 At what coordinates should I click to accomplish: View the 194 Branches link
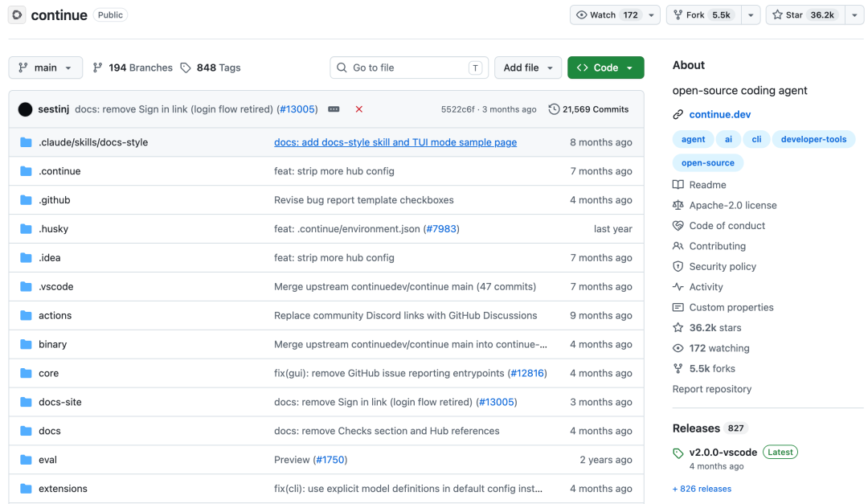(133, 68)
